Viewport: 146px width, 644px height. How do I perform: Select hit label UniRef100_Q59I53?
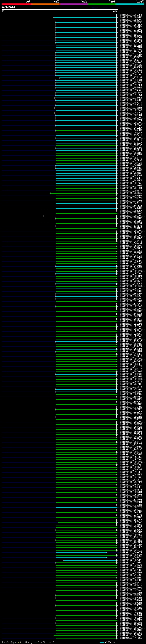[x=131, y=40]
